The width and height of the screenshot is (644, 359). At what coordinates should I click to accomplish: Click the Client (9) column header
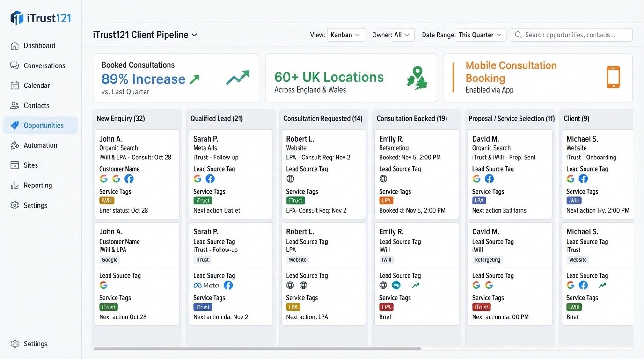(x=577, y=119)
